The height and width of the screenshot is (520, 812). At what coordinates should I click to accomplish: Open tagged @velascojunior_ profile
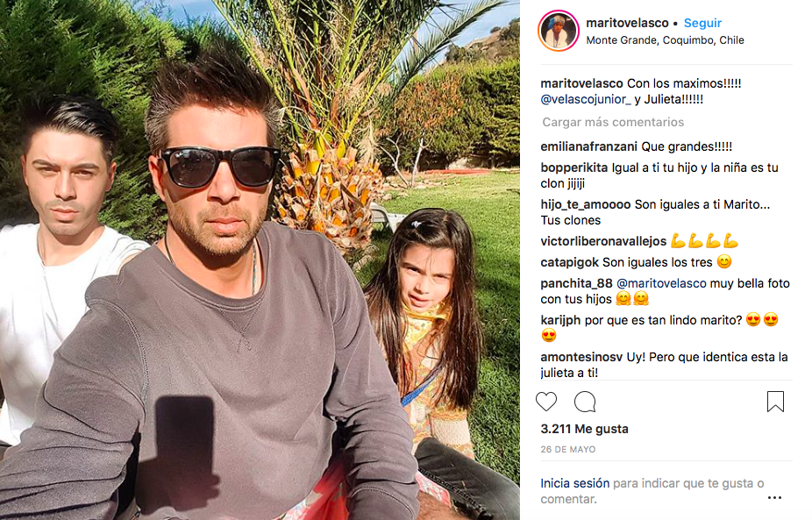[x=586, y=99]
